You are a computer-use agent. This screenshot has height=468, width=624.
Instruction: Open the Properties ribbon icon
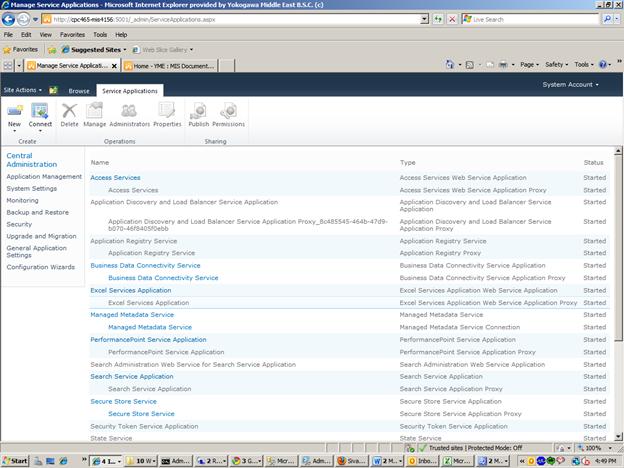click(x=167, y=111)
